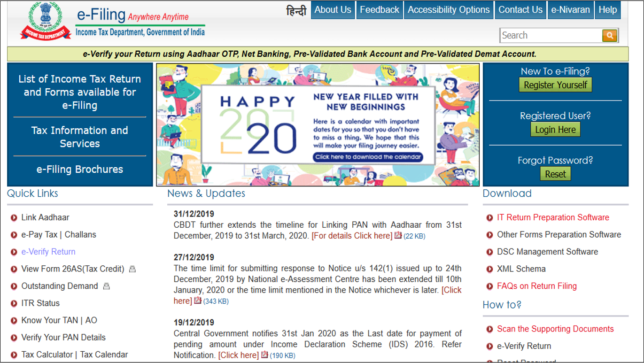Open View Form 26AS(Tax Credit)

click(x=73, y=269)
